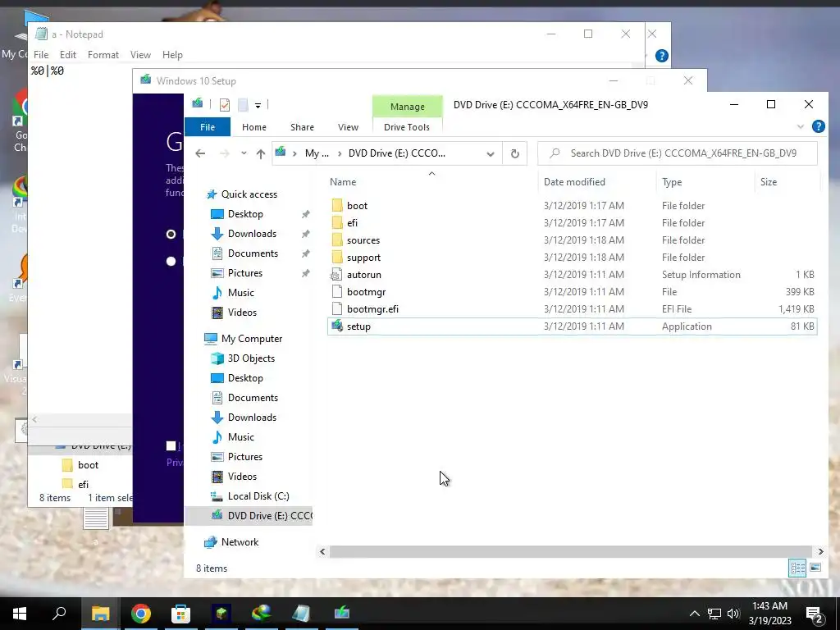Sort by the Size column header
Screen dimensions: 840x630
click(x=787, y=181)
